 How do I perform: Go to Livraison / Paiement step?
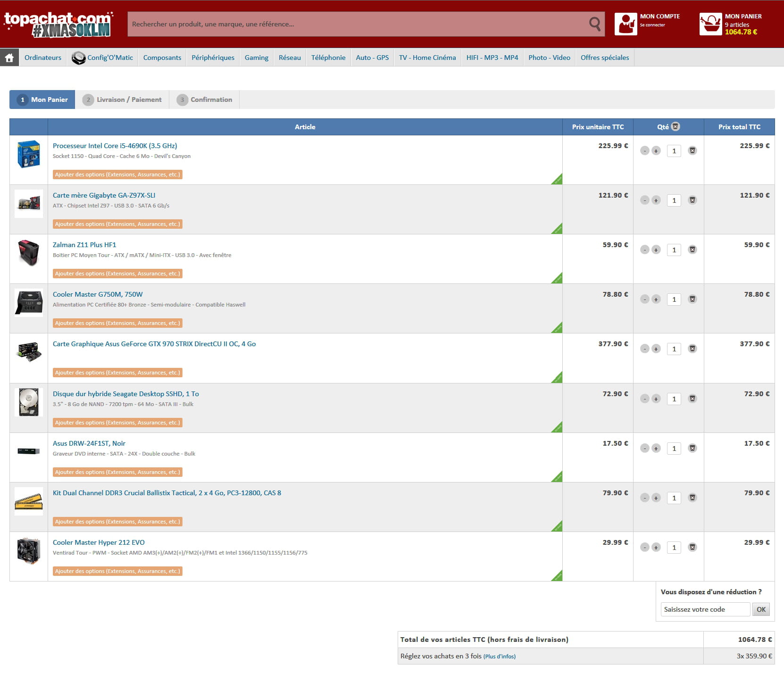(x=122, y=100)
